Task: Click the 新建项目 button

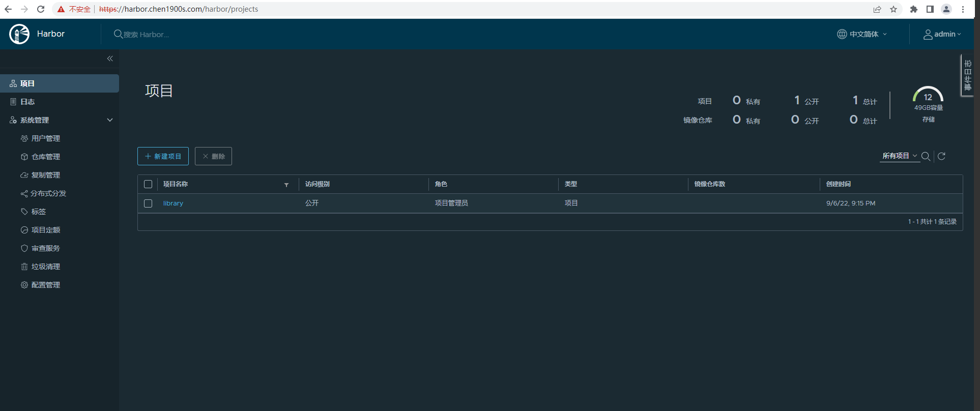Action: click(163, 156)
